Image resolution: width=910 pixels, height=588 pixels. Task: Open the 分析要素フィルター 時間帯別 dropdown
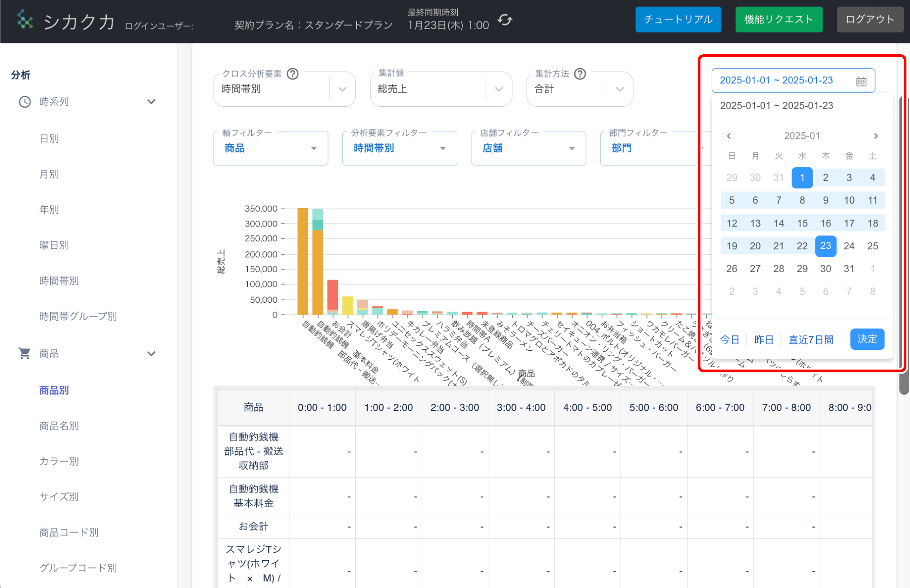tap(399, 148)
